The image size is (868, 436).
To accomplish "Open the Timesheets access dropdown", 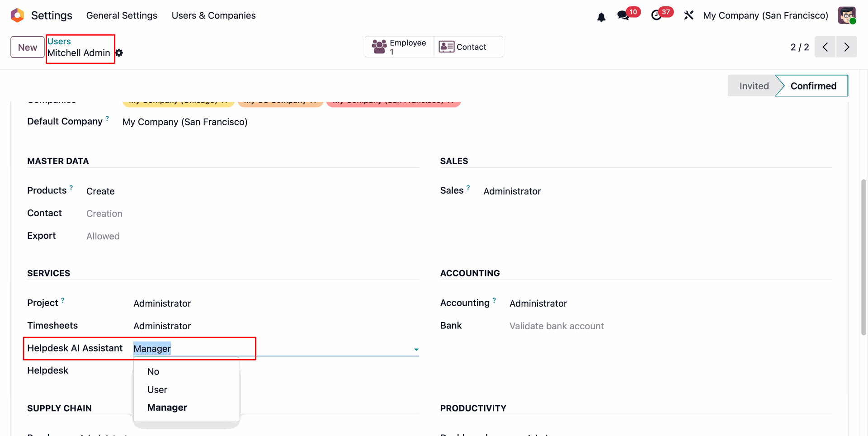I will [x=162, y=326].
